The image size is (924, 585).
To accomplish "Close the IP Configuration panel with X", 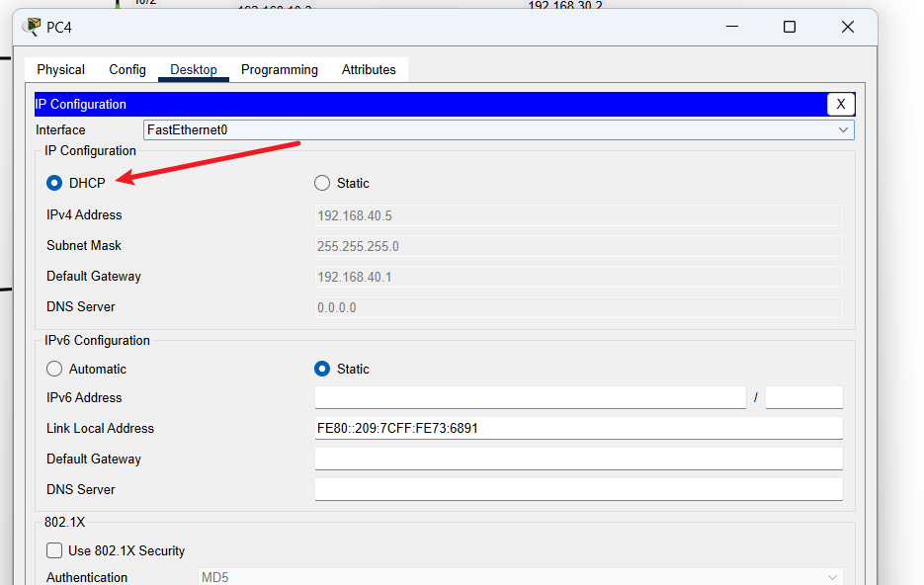I will (x=841, y=105).
